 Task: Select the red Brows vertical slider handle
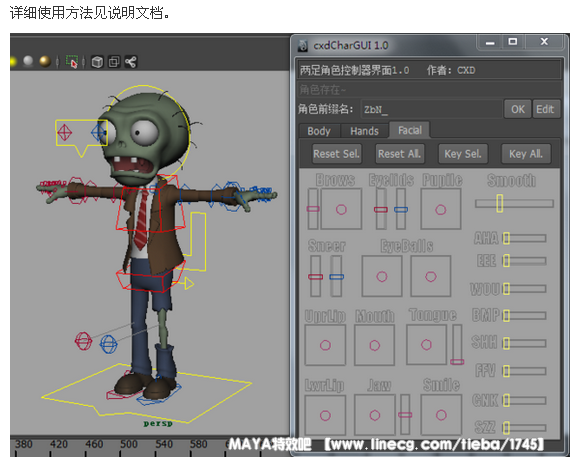tap(313, 209)
